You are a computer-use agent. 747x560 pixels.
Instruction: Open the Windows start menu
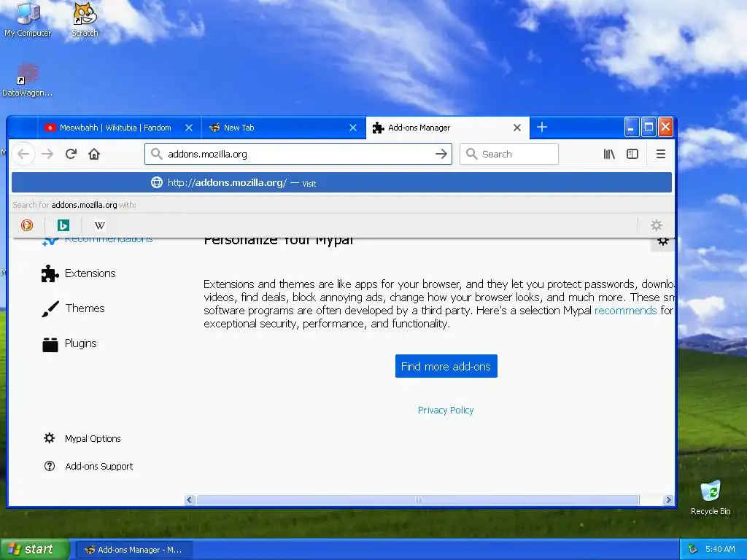[x=34, y=549]
